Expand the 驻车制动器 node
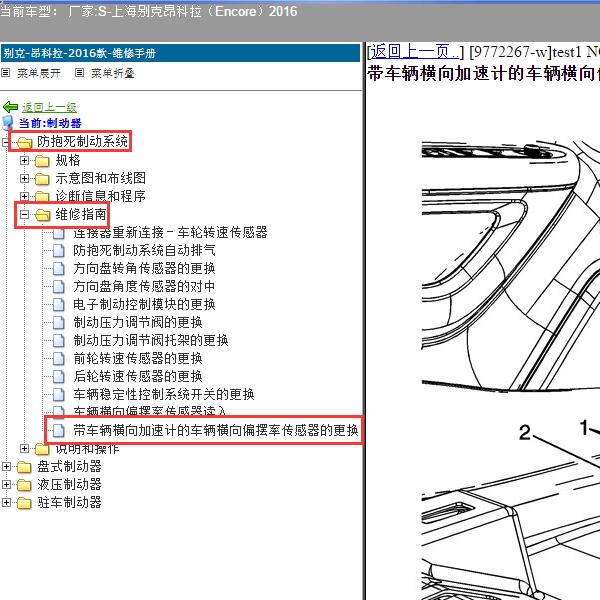 tap(7, 502)
